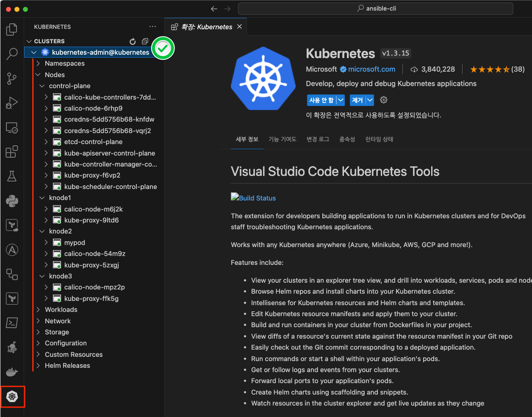Switch to the 런타임 상태 tab
This screenshot has width=532, height=417.
click(x=379, y=139)
